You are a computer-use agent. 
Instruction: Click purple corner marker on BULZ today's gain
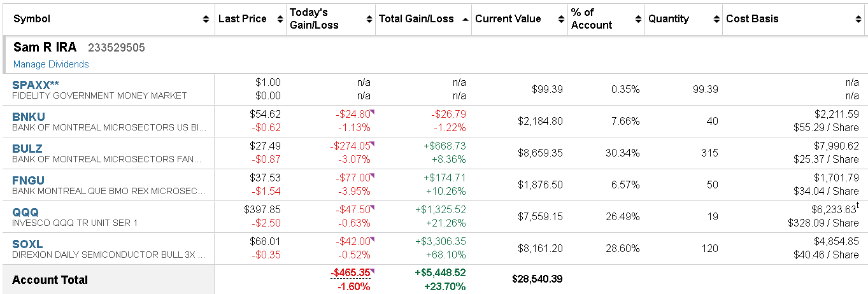click(x=373, y=144)
